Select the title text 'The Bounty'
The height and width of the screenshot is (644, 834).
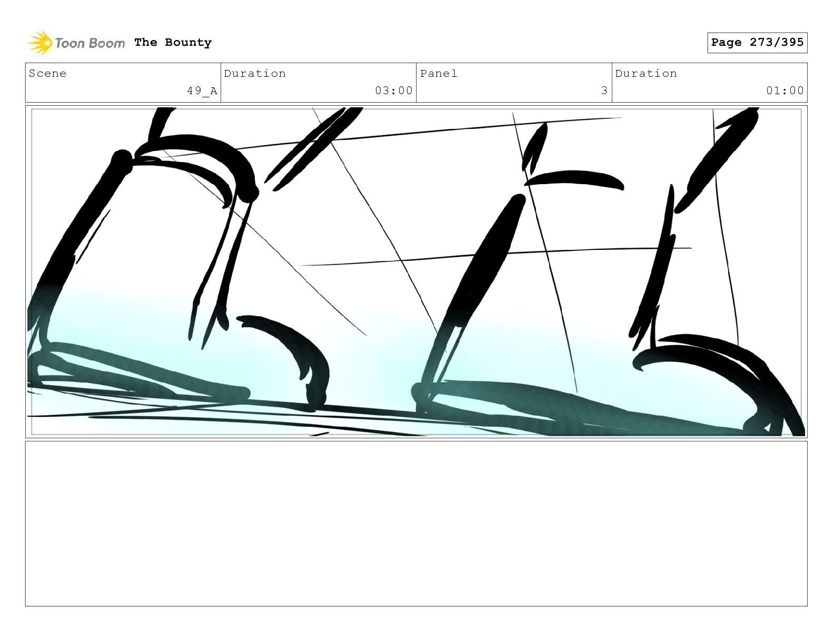tap(173, 43)
